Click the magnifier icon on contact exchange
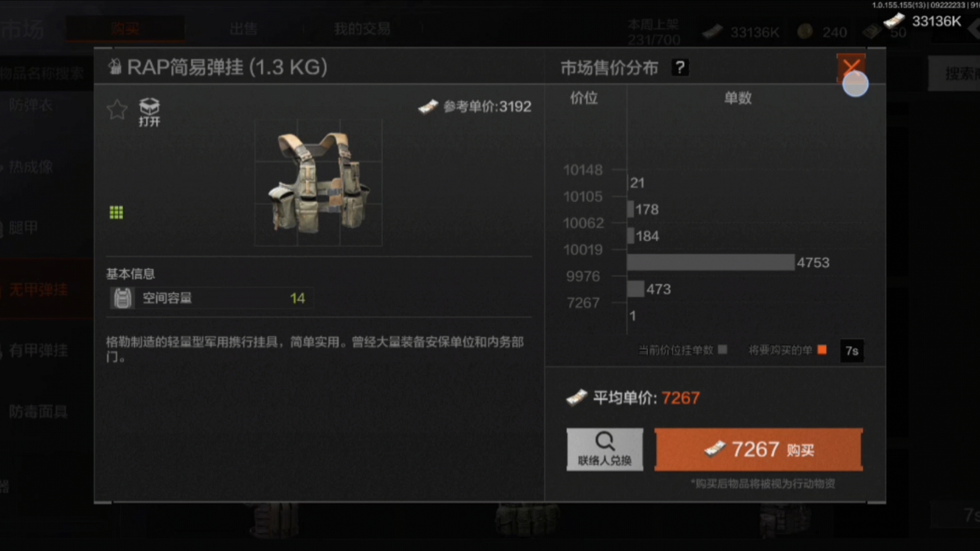 tap(605, 441)
